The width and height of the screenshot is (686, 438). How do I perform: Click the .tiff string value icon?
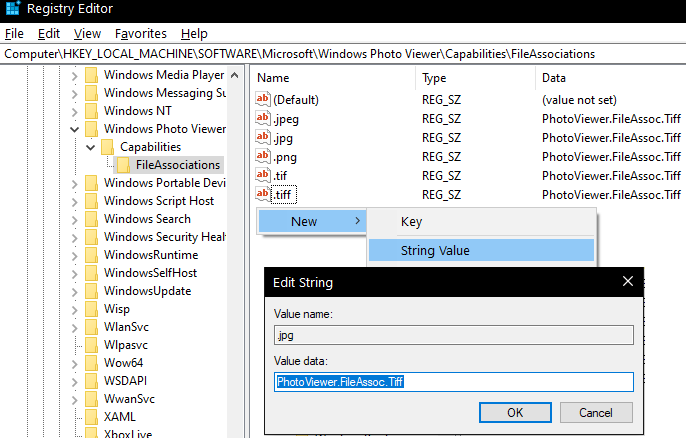(x=263, y=194)
